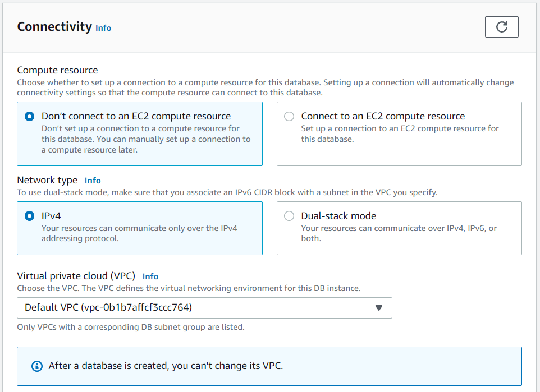Click the info icon in the VPC alert
Viewport: 540px width, 392px height.
37,366
